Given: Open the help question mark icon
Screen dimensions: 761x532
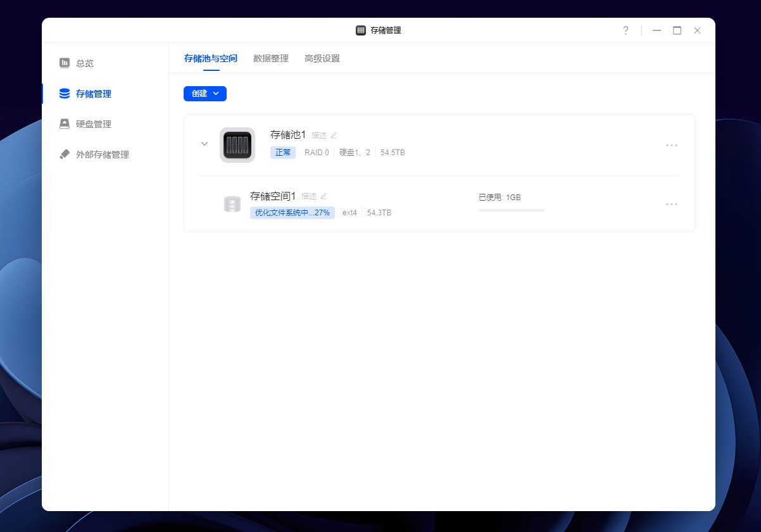Looking at the screenshot, I should [626, 30].
